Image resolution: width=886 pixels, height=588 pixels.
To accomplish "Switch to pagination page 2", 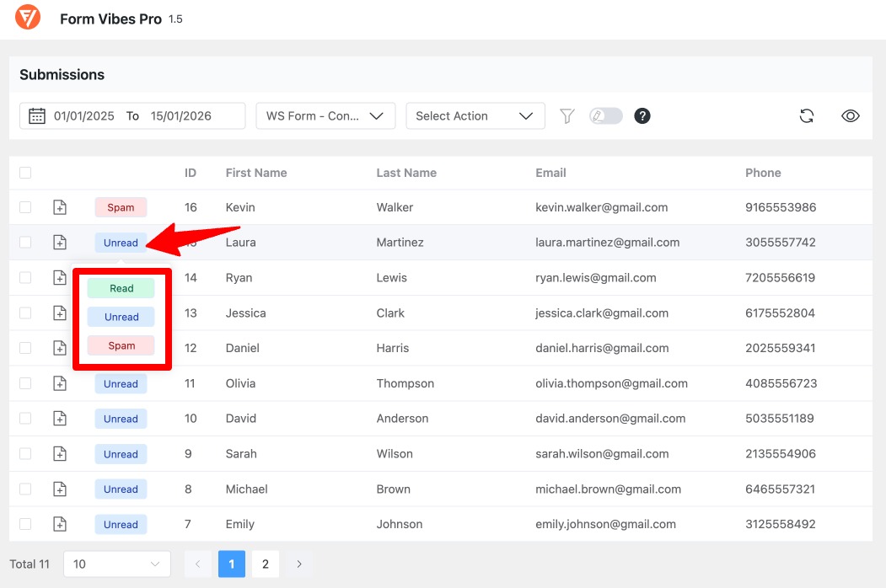I will coord(266,564).
